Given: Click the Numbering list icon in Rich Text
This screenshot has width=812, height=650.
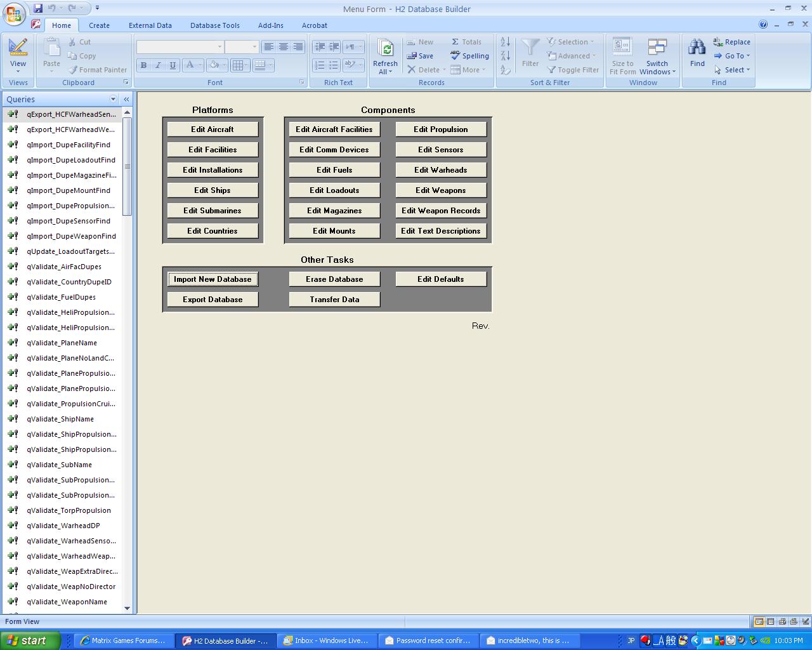Looking at the screenshot, I should click(319, 65).
